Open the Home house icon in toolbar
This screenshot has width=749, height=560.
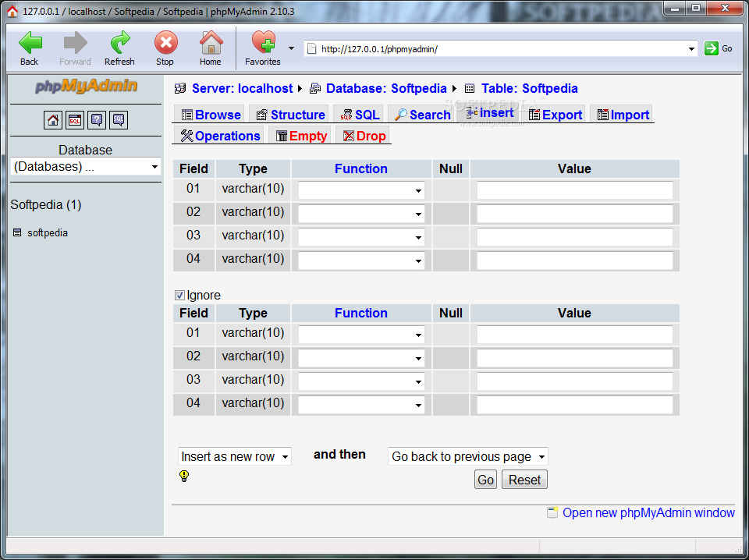[x=211, y=42]
